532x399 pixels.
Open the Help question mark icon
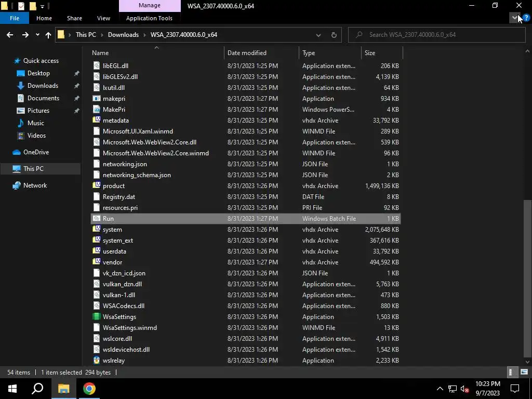pyautogui.click(x=526, y=18)
